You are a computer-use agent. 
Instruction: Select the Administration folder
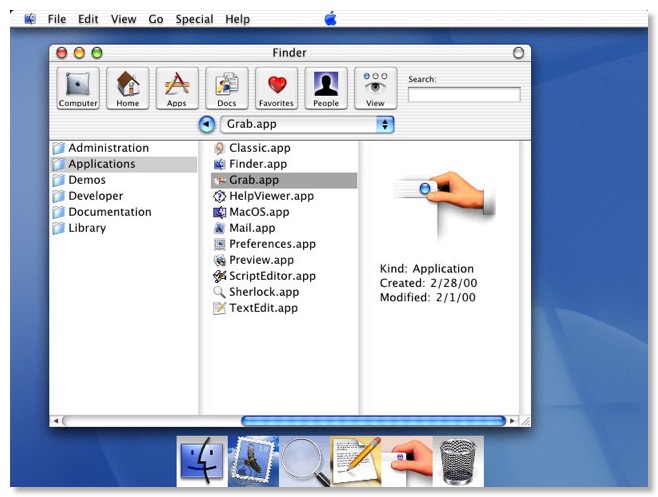124,148
